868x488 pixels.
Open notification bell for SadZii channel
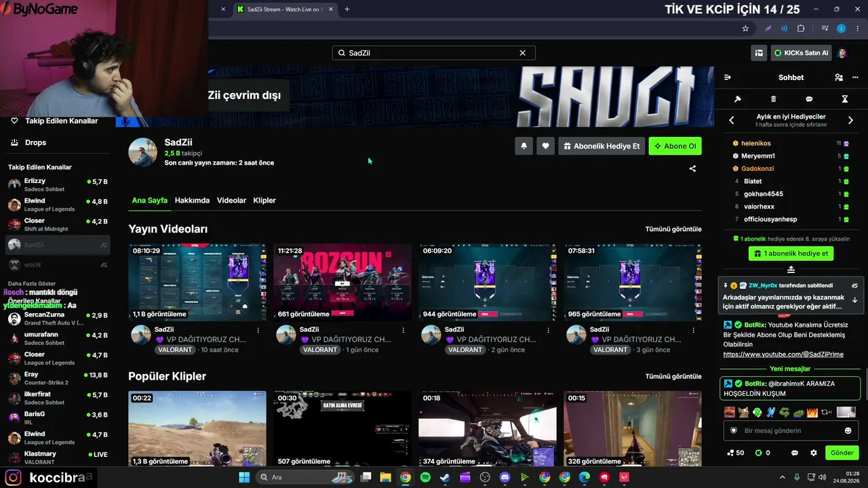click(524, 146)
